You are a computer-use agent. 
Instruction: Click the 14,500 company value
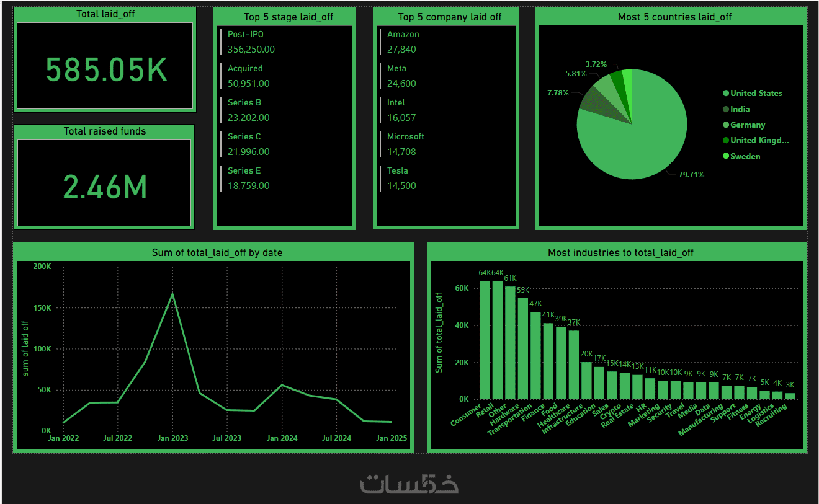(x=401, y=186)
